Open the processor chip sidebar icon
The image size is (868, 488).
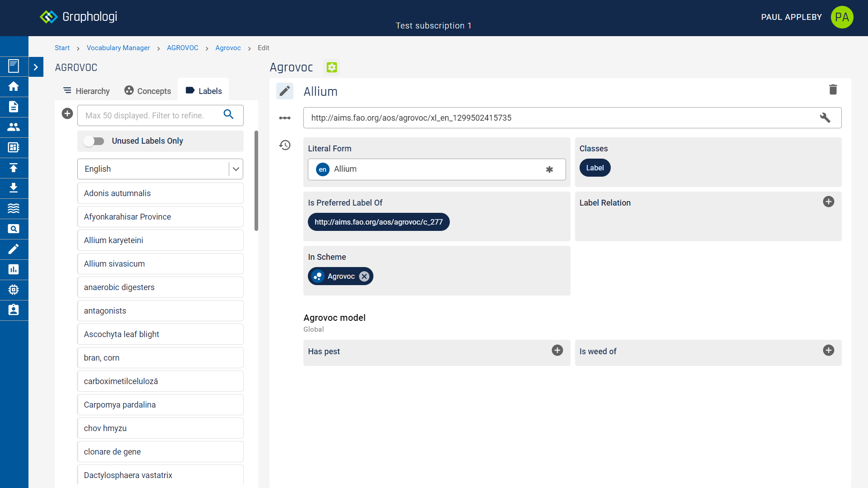[x=14, y=290]
